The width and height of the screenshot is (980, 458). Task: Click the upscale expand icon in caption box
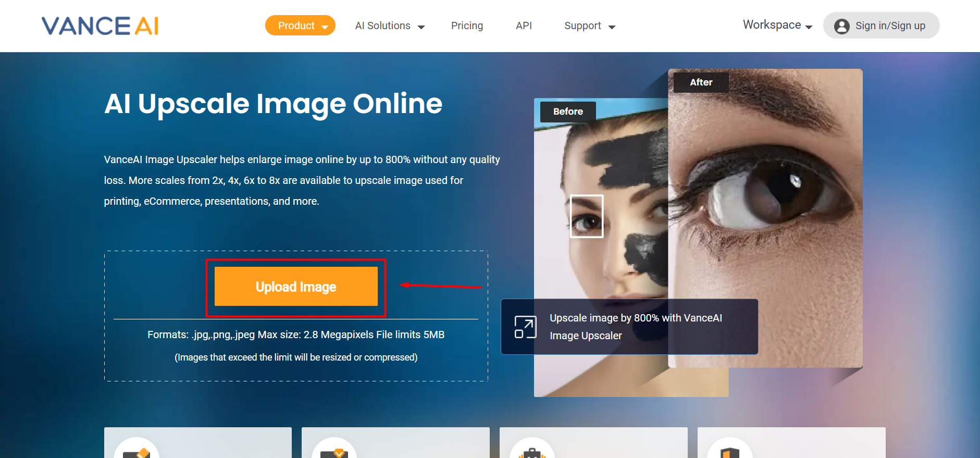pyautogui.click(x=525, y=327)
